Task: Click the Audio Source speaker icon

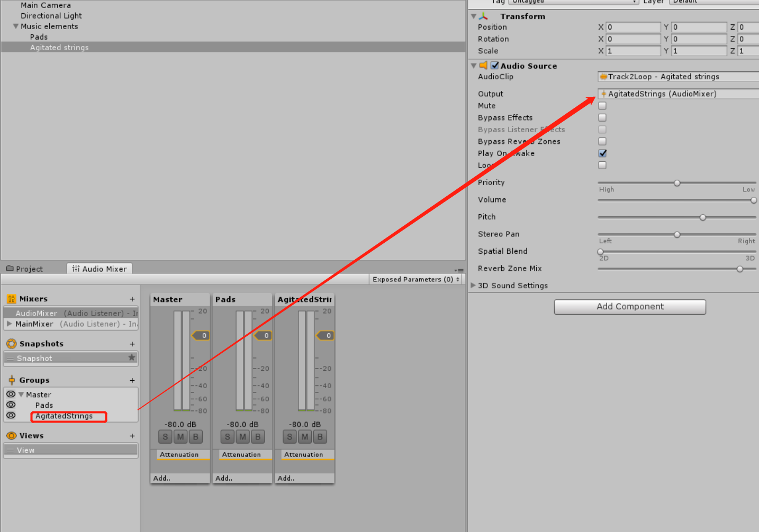Action: tap(483, 66)
